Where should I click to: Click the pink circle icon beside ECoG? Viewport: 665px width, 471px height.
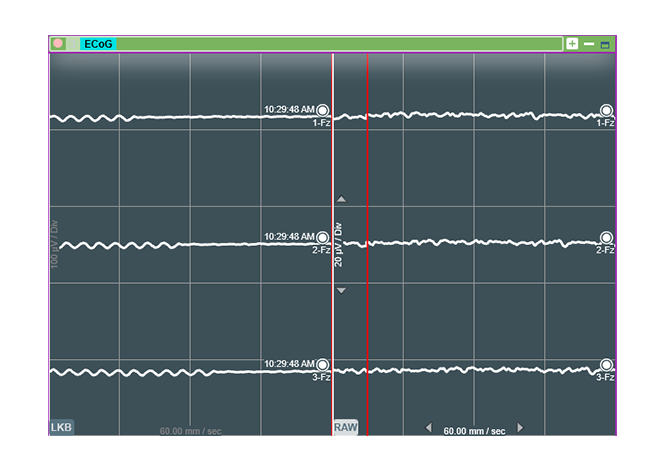[59, 44]
